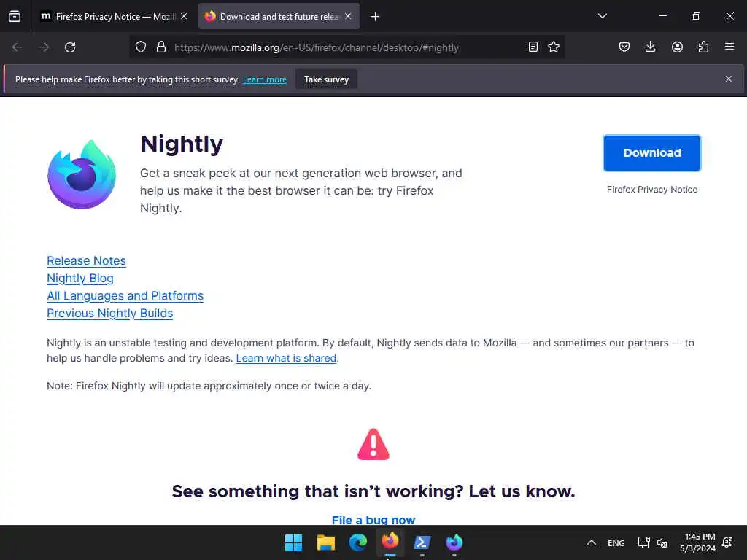Click the ENG language indicator
Screen dimensions: 747x560
click(616, 542)
